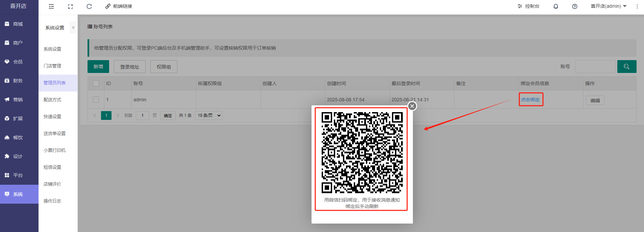Enter fullscreen mode via expand icon
644x232 pixels.
(x=70, y=6)
